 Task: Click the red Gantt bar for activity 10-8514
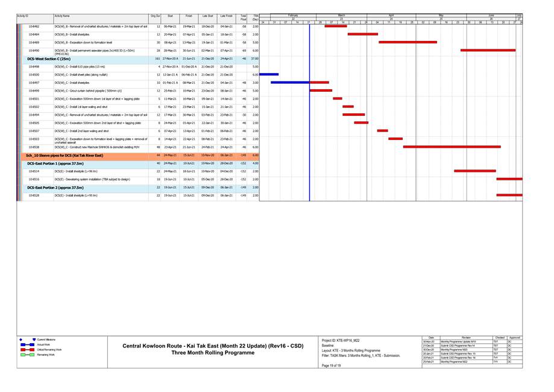tap(474, 171)
